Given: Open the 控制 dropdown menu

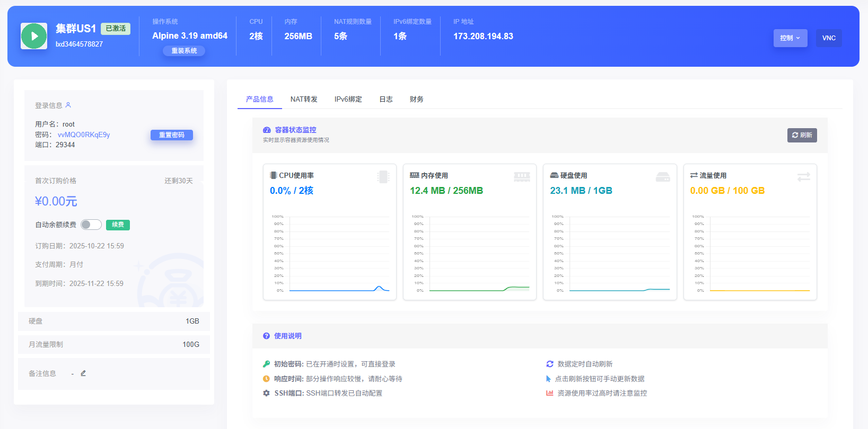Looking at the screenshot, I should click(x=790, y=38).
